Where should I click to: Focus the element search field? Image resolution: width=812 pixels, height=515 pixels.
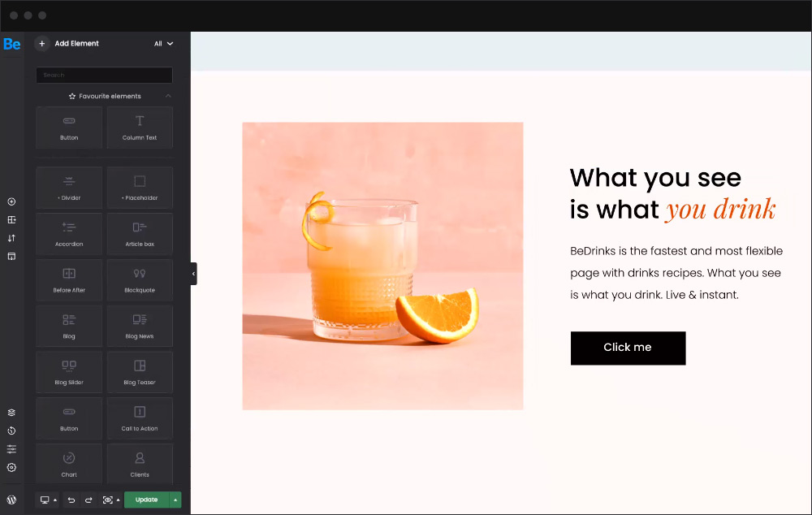(104, 75)
